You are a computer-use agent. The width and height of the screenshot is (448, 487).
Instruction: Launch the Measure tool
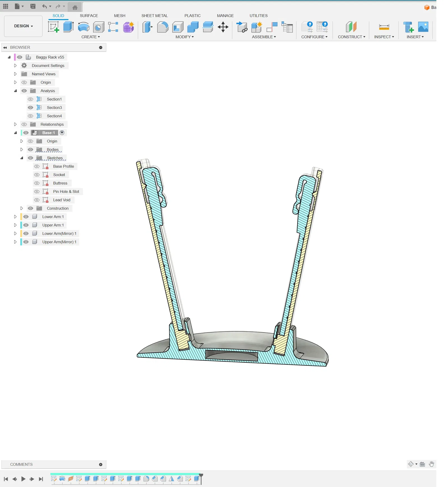(384, 27)
